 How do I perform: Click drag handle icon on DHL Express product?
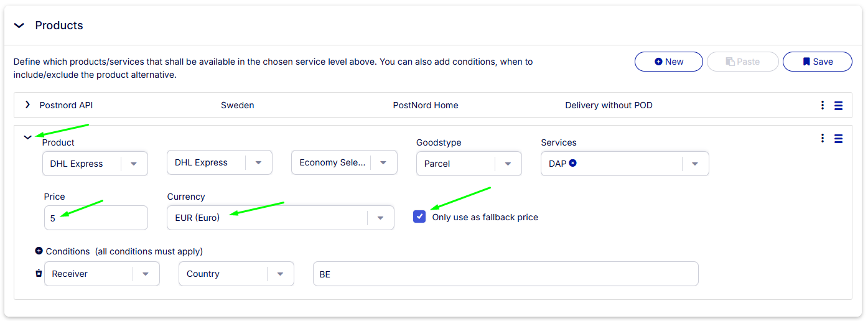[838, 139]
